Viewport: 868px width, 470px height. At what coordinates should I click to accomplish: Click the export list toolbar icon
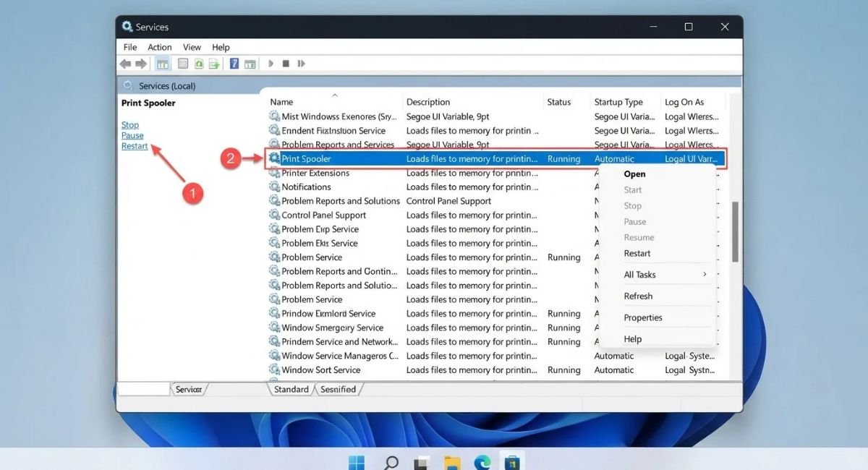click(214, 64)
